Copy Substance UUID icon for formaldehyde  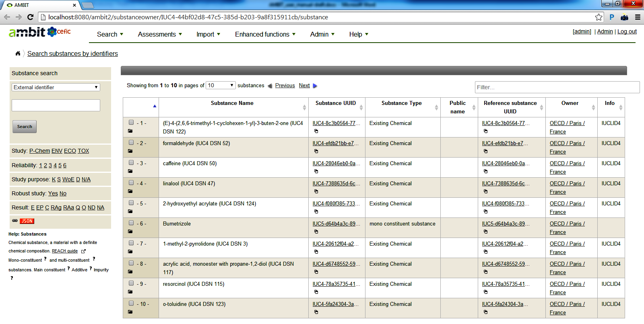pyautogui.click(x=316, y=151)
